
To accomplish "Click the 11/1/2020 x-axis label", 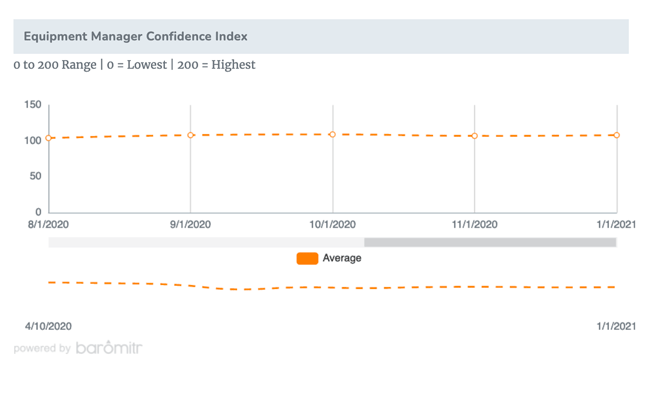I will [475, 224].
